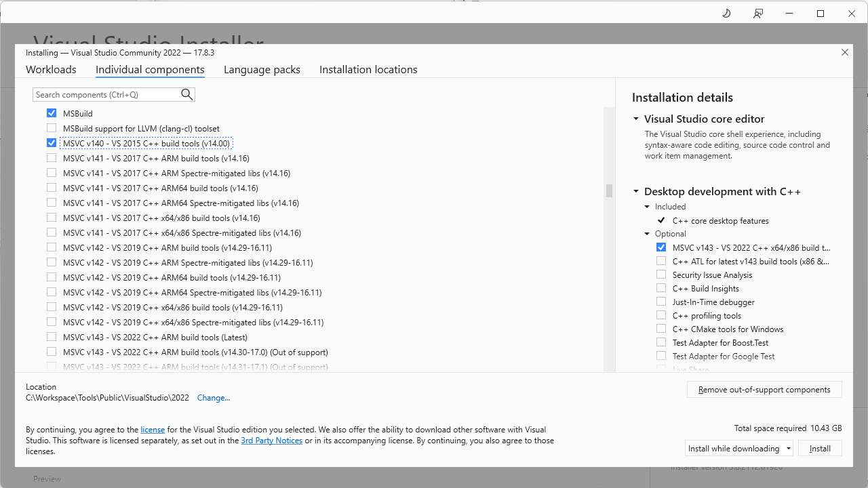Open the 3rd Party Notices link
Image resolution: width=868 pixels, height=488 pixels.
pyautogui.click(x=271, y=440)
